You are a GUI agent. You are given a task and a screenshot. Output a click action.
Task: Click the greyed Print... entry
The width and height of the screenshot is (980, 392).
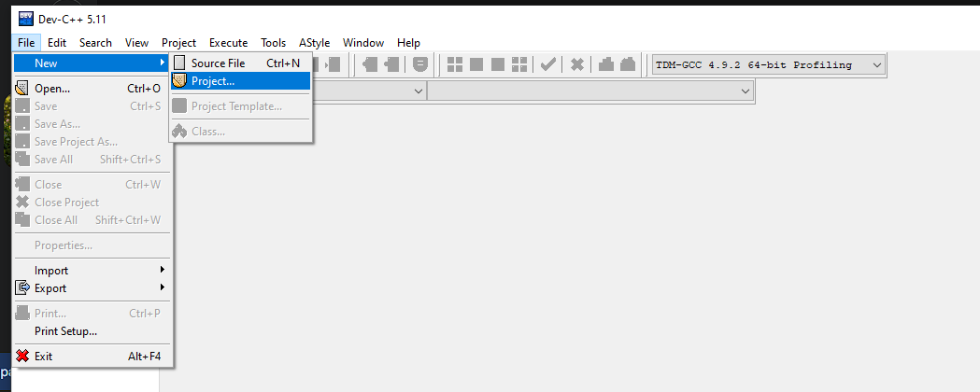click(92, 314)
